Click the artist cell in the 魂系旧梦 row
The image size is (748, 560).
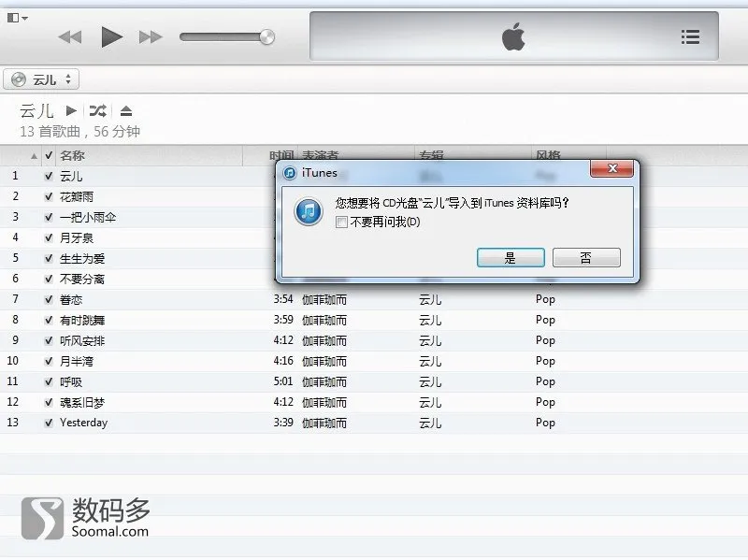point(324,403)
